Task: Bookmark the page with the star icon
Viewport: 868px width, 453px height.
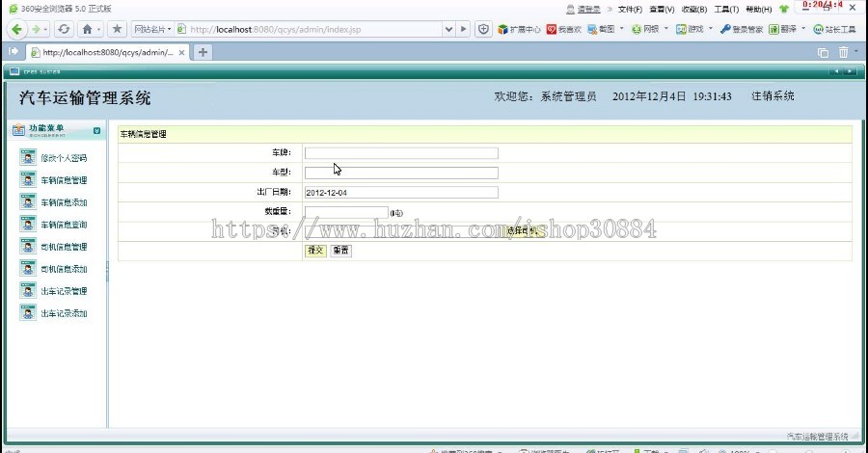Action: [x=117, y=29]
